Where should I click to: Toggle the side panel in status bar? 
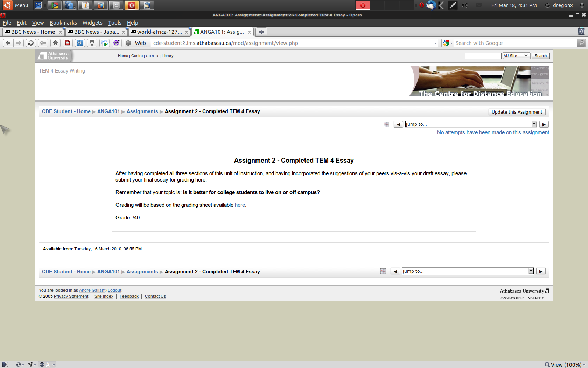pos(5,364)
